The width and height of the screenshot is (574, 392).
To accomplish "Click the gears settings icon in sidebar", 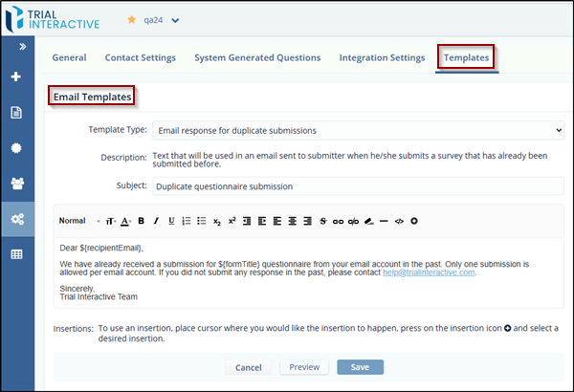I will pos(16,218).
